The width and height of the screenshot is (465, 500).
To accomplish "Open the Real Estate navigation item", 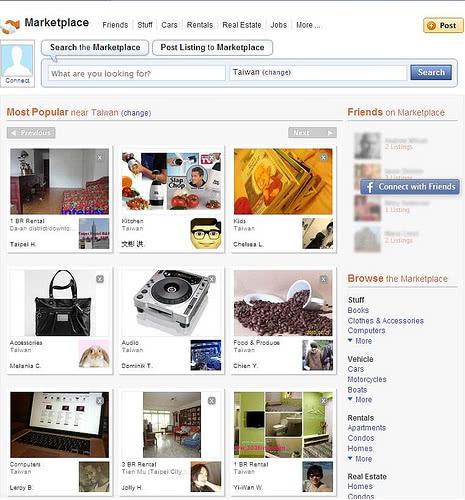I will (242, 25).
